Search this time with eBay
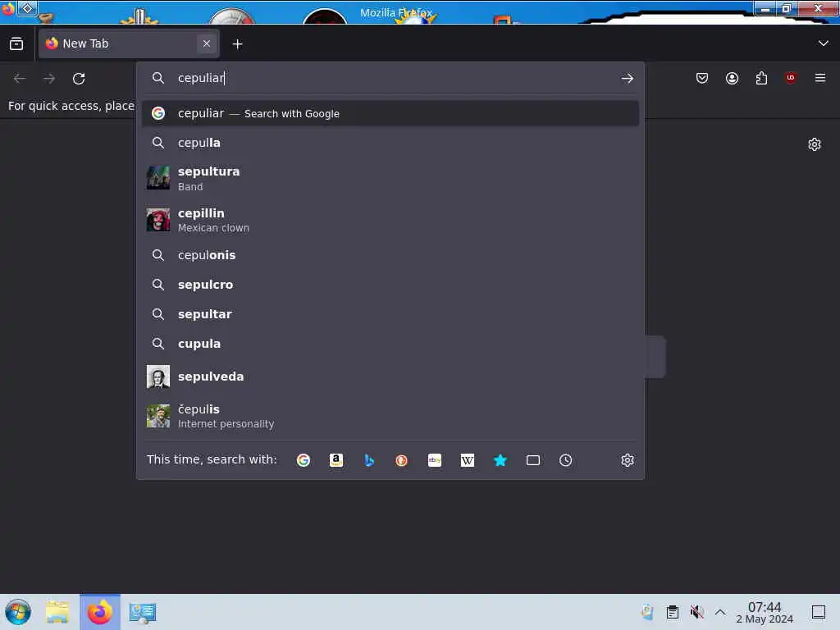This screenshot has width=840, height=630. (435, 460)
